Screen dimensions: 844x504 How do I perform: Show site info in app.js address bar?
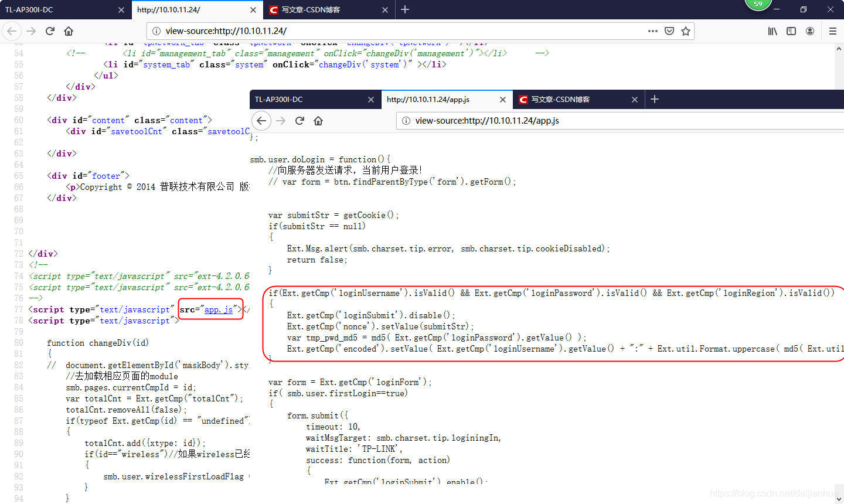coord(406,121)
